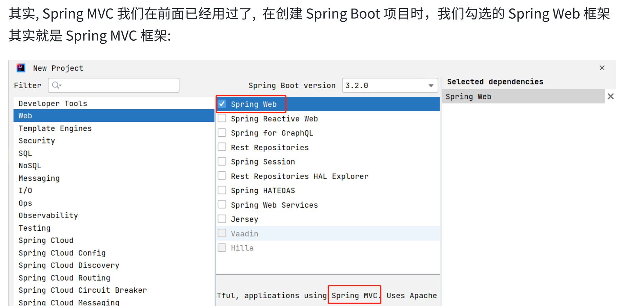Click the Spring HATEOAS label
The width and height of the screenshot is (644, 306).
(x=263, y=191)
